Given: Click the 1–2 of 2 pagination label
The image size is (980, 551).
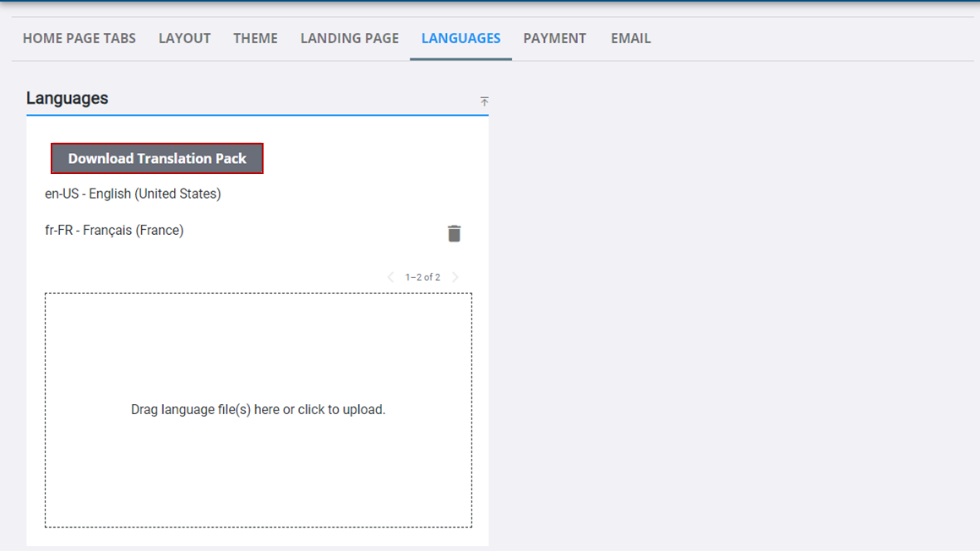Looking at the screenshot, I should pyautogui.click(x=423, y=276).
